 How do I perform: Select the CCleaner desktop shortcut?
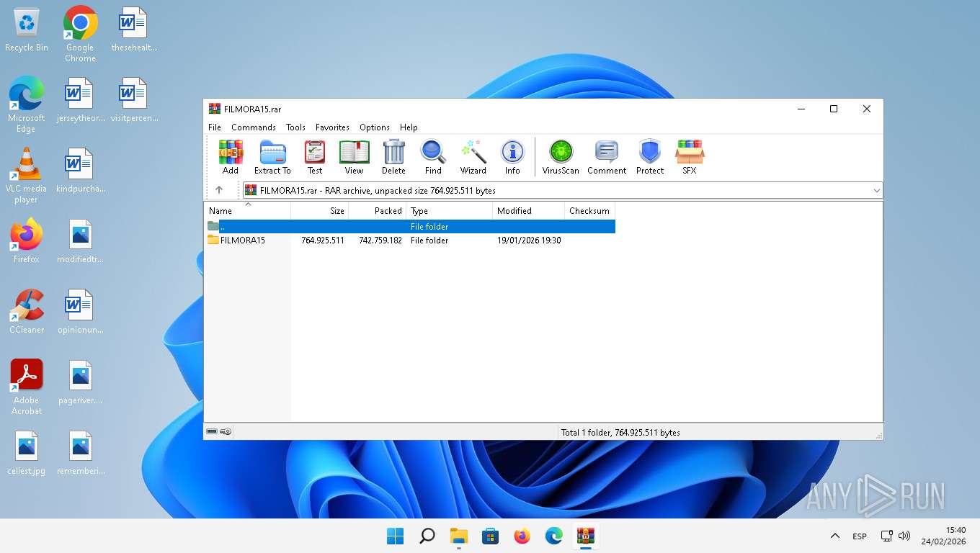pos(27,311)
